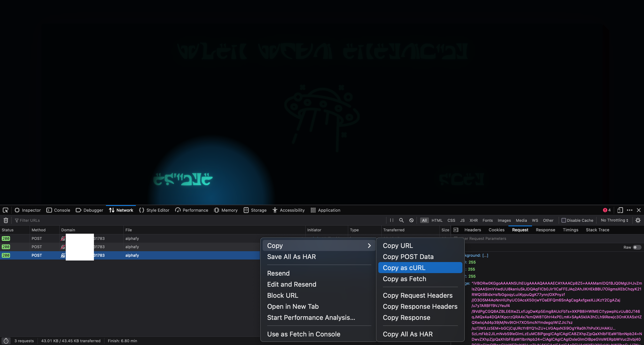Pause network recording

coord(391,220)
